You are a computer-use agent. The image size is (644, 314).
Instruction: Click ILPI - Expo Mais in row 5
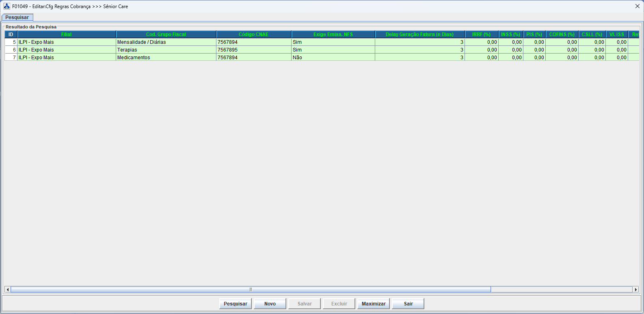(x=67, y=42)
